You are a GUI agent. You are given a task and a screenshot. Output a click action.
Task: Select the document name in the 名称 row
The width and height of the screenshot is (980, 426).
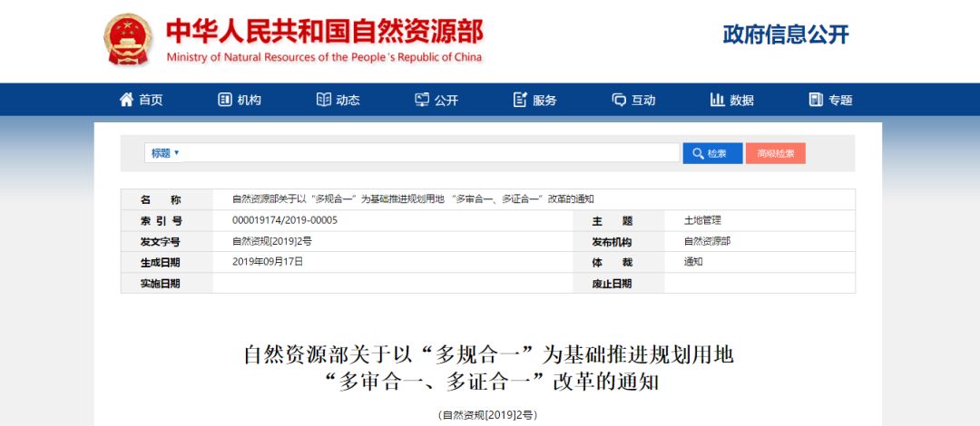(413, 200)
